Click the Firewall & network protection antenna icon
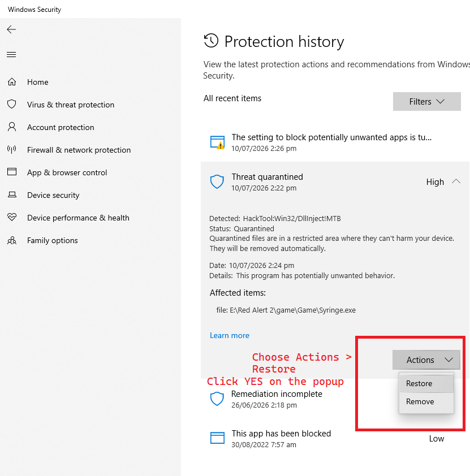 tap(12, 149)
